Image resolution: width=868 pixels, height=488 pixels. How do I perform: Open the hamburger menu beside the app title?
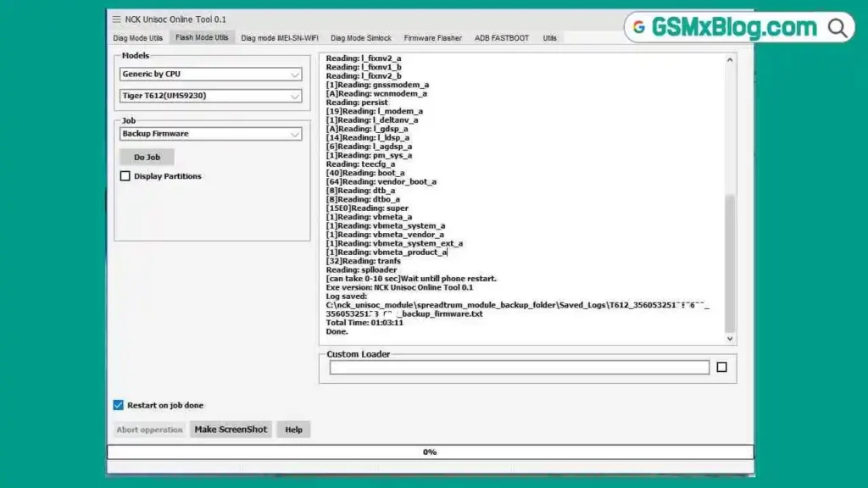[116, 19]
